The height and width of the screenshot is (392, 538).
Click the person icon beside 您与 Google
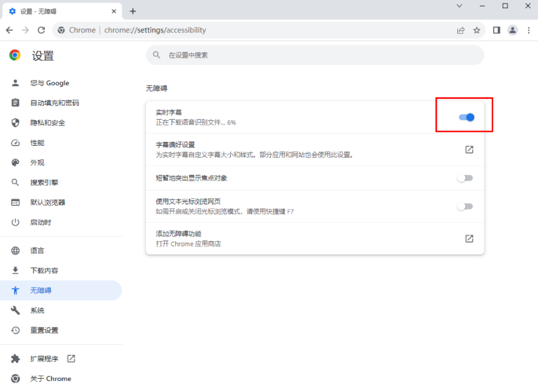[x=15, y=83]
